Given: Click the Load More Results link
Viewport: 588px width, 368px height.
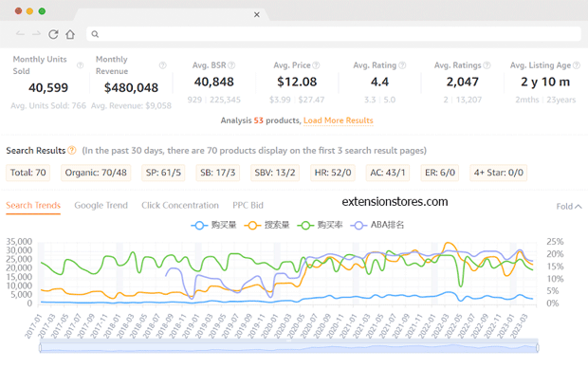Looking at the screenshot, I should tap(339, 120).
